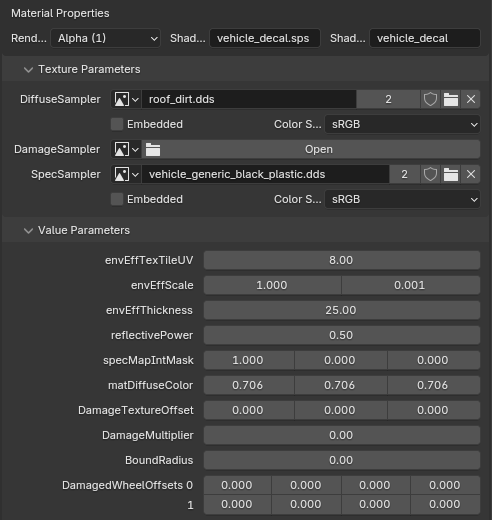Click the vehicle_decal.sps shader filename field
Image resolution: width=492 pixels, height=520 pixels.
pyautogui.click(x=265, y=38)
